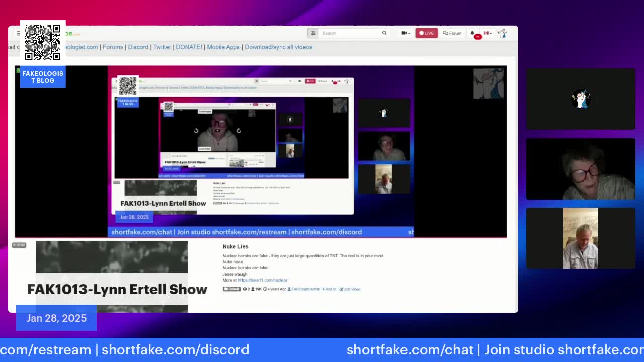Open the fake11.com/nuclear link

coord(262,280)
